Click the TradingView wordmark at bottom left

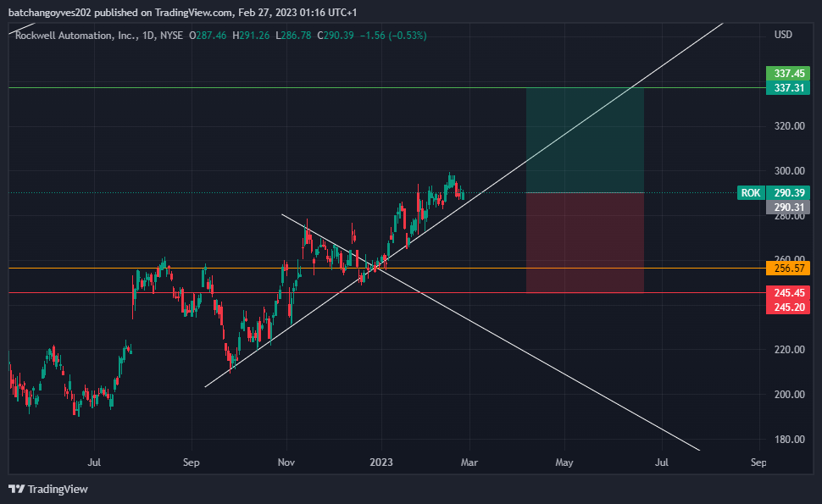[58, 489]
